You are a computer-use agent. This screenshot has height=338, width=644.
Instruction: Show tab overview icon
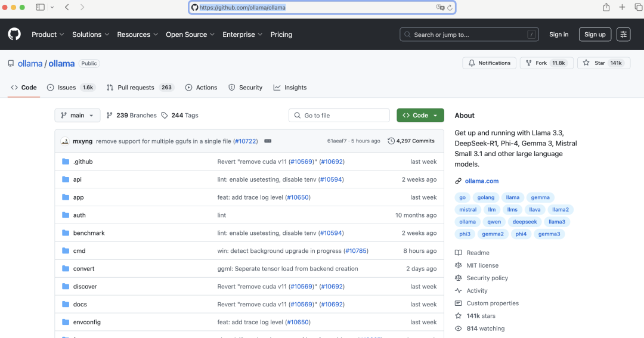pos(639,7)
